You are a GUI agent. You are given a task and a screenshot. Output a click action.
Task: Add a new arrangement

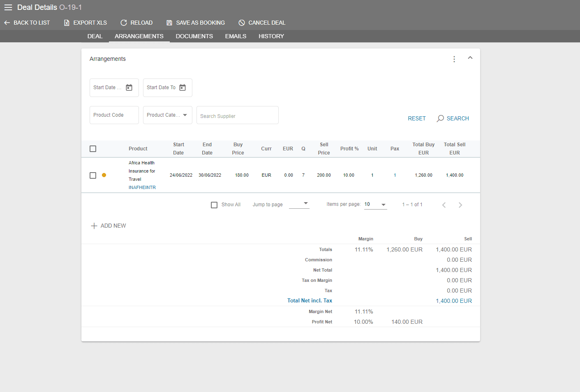(109, 226)
